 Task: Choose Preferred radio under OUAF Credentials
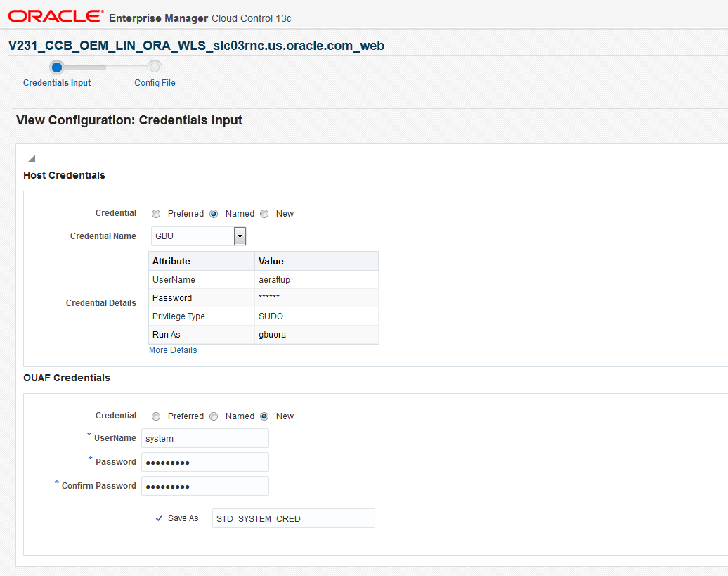pyautogui.click(x=156, y=416)
